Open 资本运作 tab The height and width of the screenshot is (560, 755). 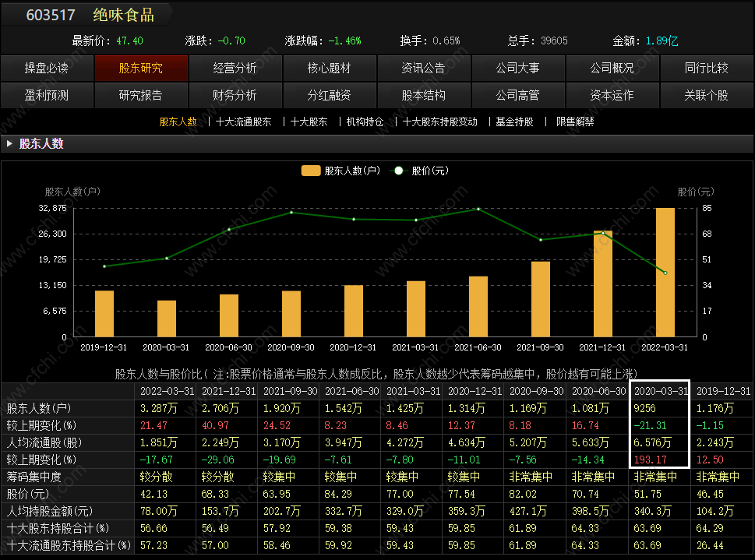tap(612, 95)
